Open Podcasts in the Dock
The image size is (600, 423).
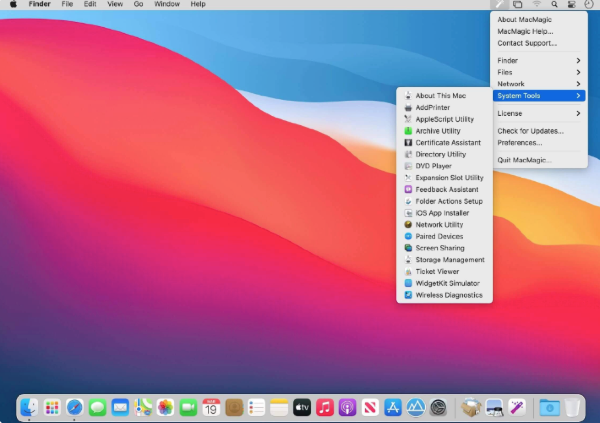pos(347,407)
